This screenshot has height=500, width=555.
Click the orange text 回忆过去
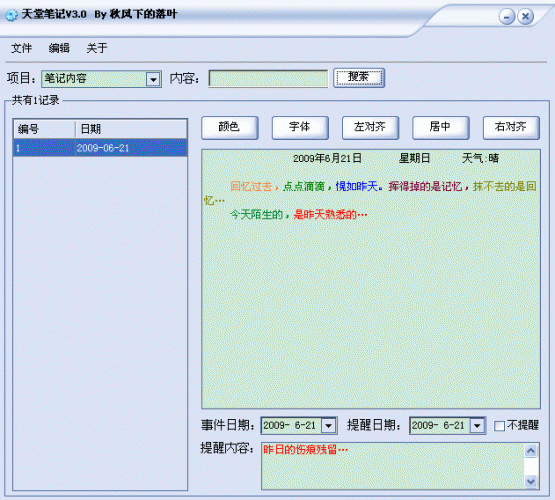coord(251,186)
